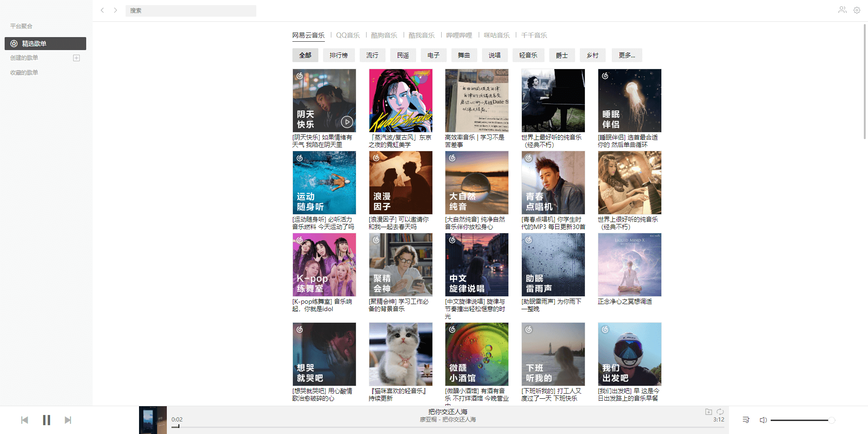
Task: Open the user account login icon
Action: pos(842,10)
